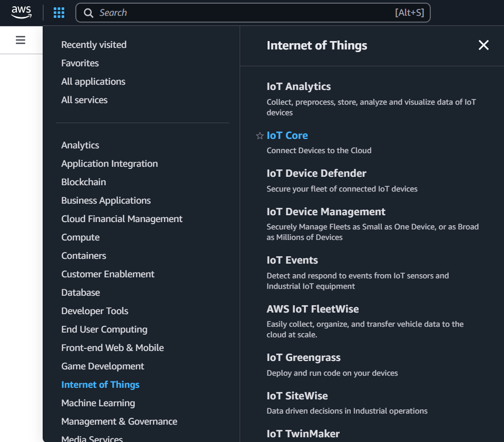Viewport: 504px width, 442px height.
Task: Select All services menu entry
Action: pos(84,100)
